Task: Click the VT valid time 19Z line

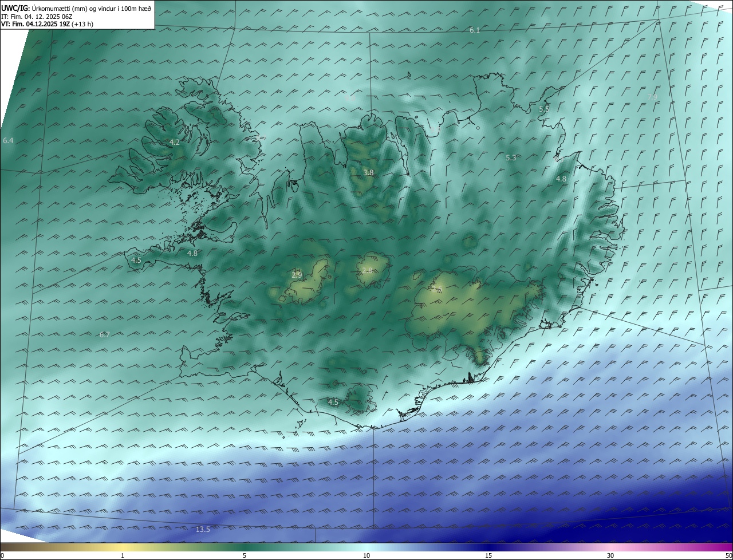Action: 47,24
